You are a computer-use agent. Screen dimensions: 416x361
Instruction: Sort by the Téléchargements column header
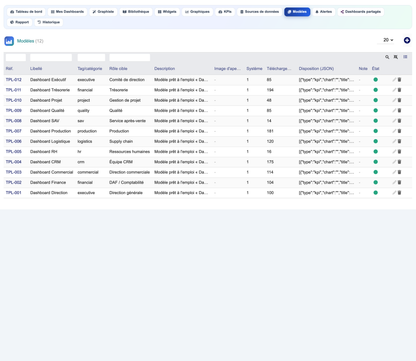coord(279,69)
